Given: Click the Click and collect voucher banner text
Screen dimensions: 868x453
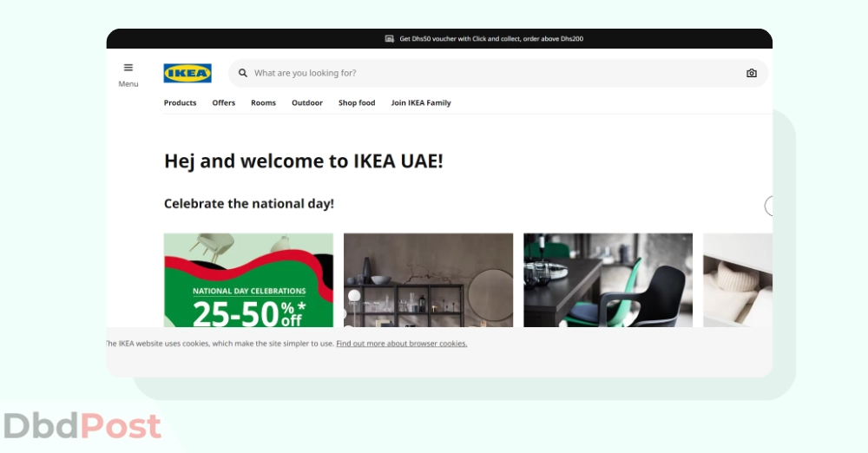Looking at the screenshot, I should point(491,39).
